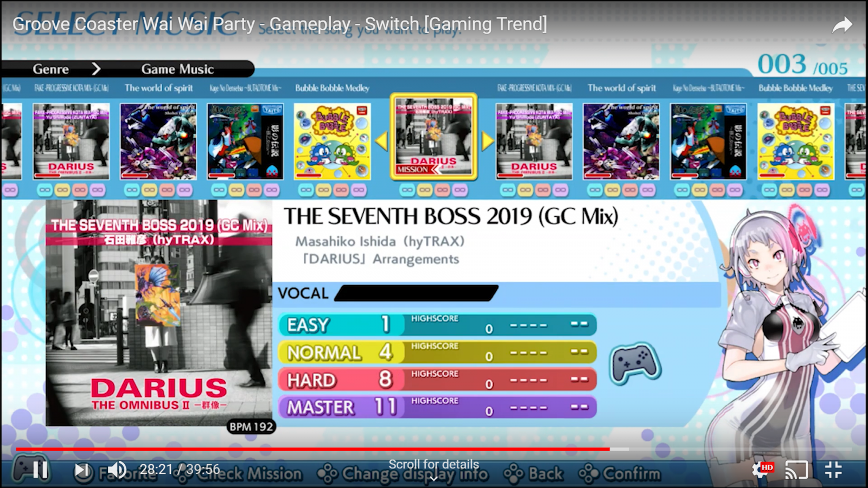Click the black VOCAL bar
Screen dimensions: 868x488
(x=416, y=293)
